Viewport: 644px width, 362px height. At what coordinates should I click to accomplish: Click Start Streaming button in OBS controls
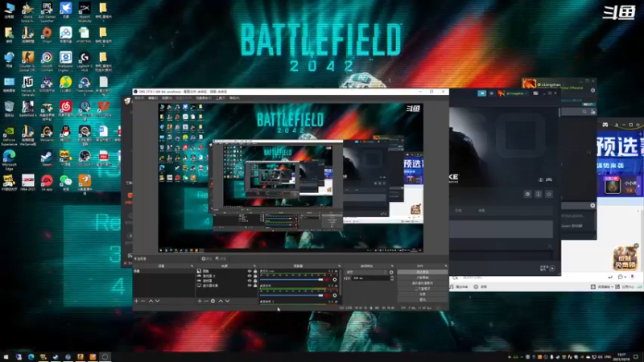coord(423,272)
